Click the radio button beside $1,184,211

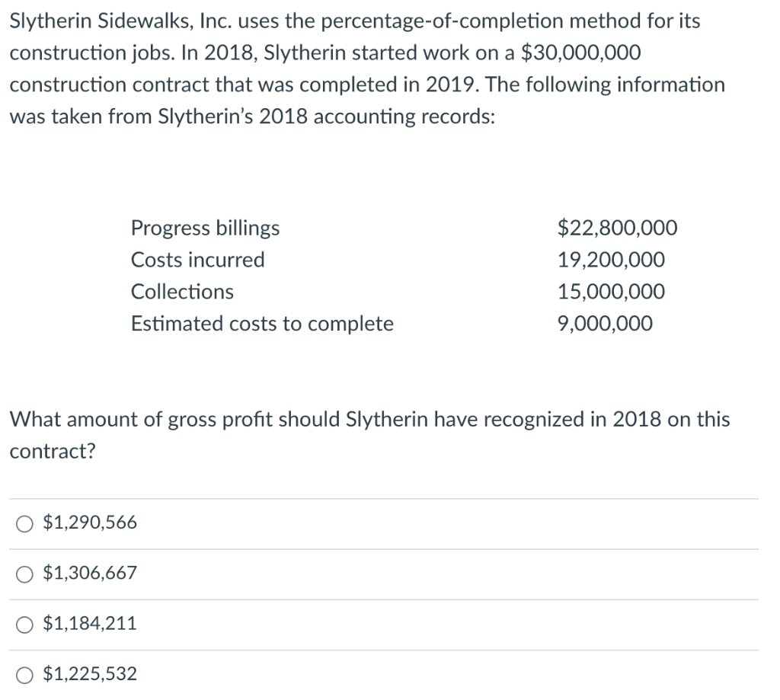(24, 624)
